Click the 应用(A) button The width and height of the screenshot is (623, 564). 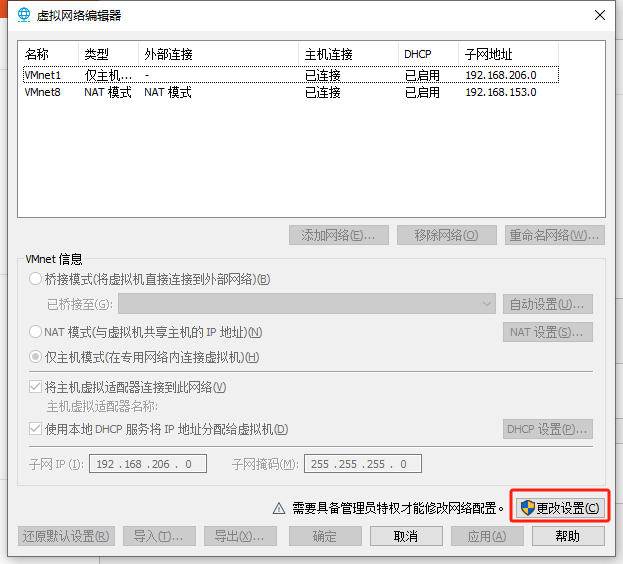coord(487,536)
